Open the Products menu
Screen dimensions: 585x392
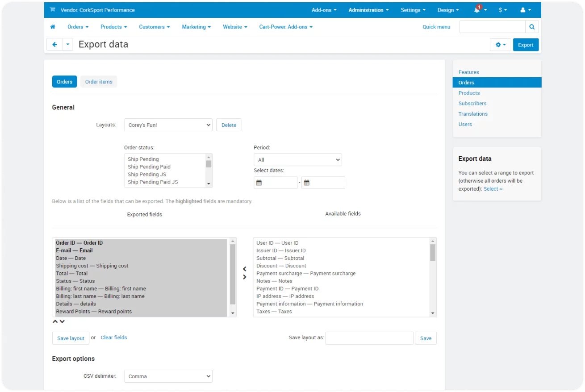coord(113,27)
